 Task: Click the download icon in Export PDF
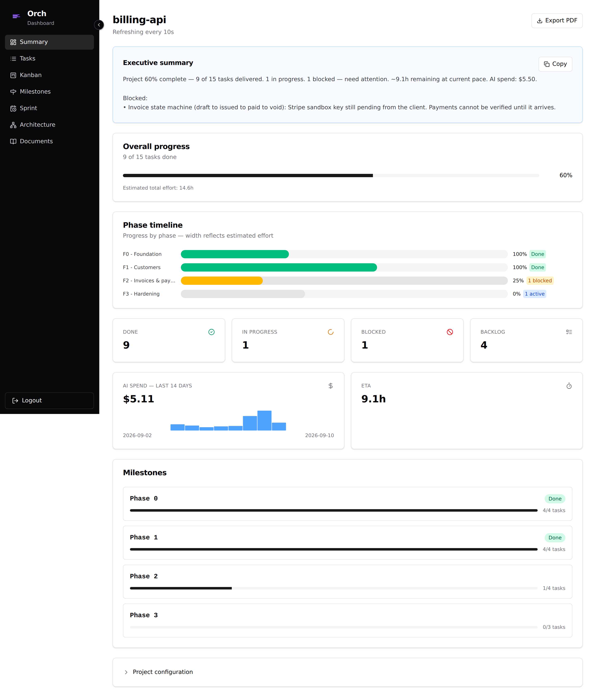[540, 21]
